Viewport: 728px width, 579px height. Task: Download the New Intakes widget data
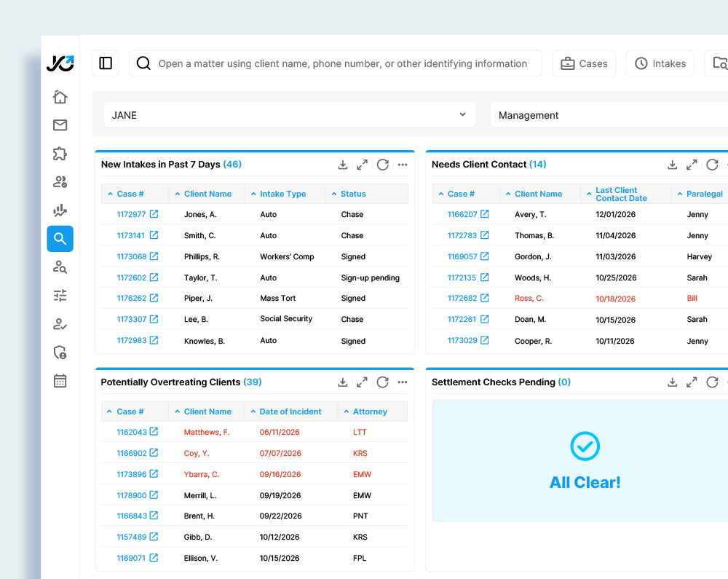(x=343, y=165)
